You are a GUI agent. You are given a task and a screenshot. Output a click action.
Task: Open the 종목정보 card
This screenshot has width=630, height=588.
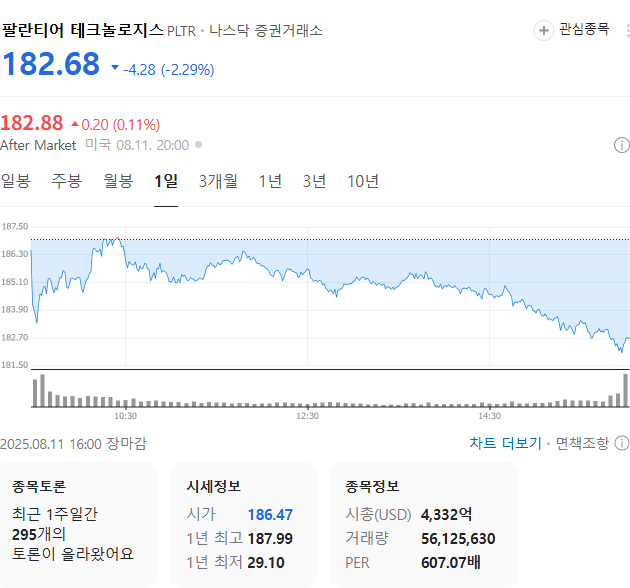click(424, 524)
